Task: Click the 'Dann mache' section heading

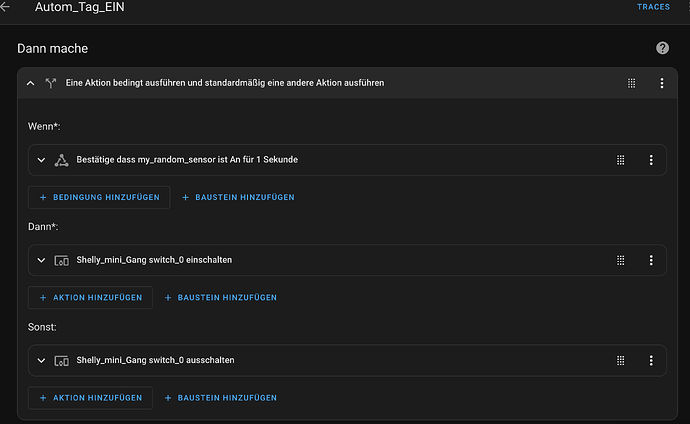Action: pyautogui.click(x=52, y=48)
